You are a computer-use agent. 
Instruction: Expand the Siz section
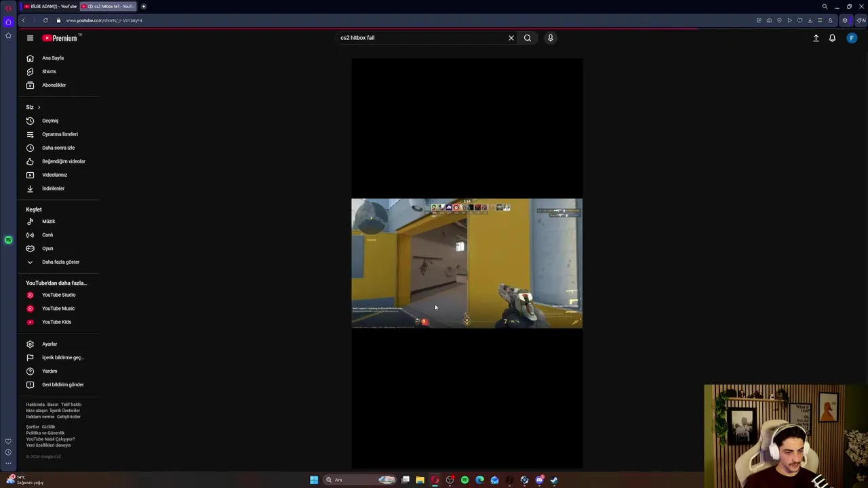pos(33,107)
